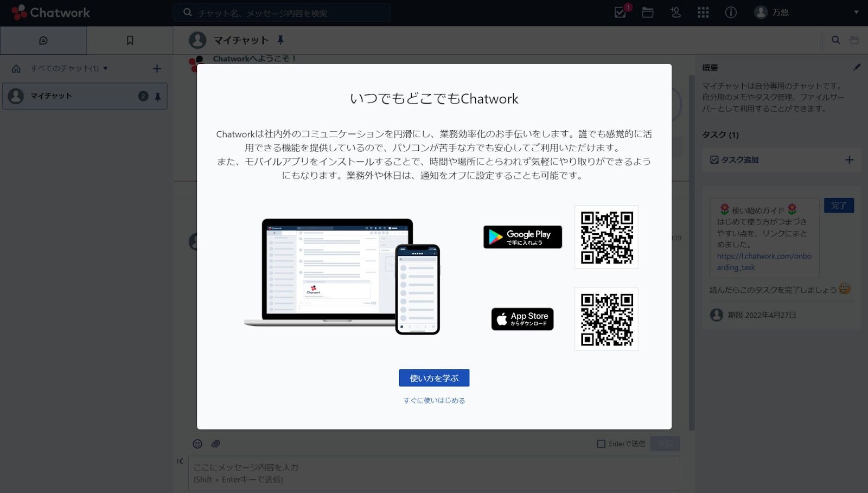
Task: Click the マイチャット avatar in chat header
Action: click(x=197, y=40)
